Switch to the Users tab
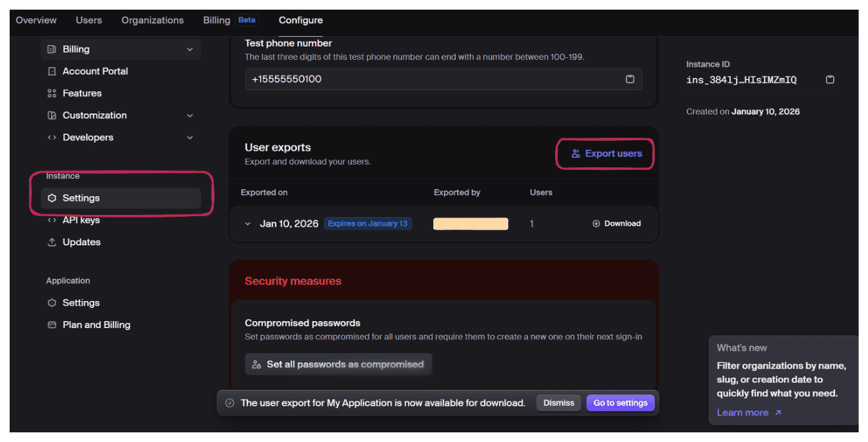Viewport: 868px width, 442px height. pyautogui.click(x=89, y=21)
